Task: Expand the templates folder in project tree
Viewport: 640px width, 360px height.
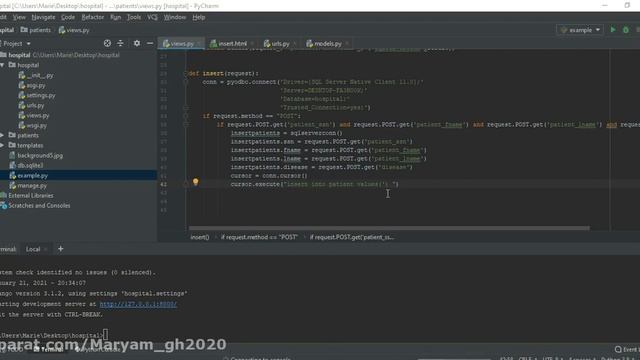Action: [2, 145]
